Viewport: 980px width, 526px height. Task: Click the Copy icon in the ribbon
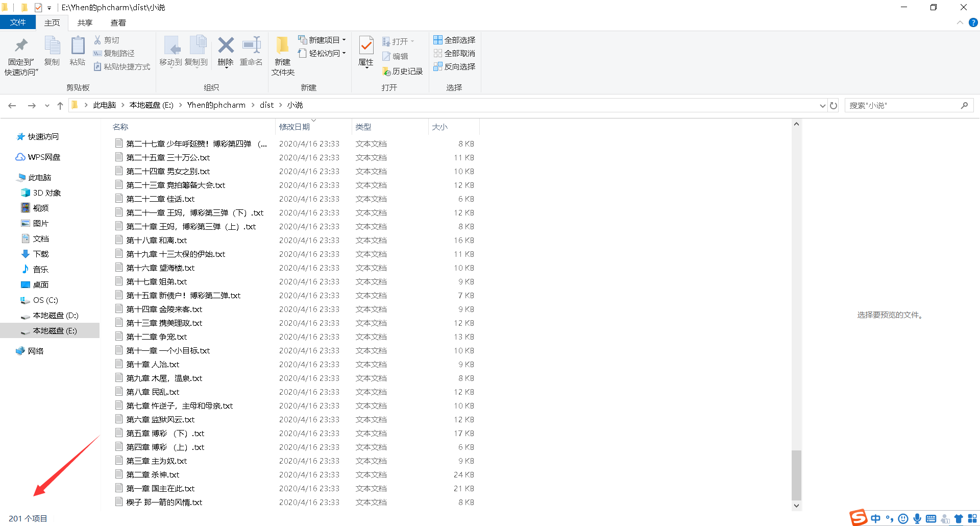pos(52,46)
